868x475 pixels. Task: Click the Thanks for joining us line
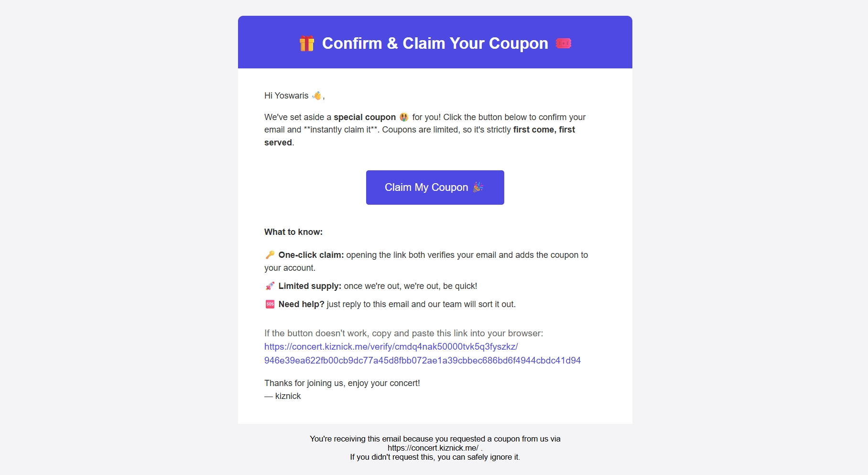(342, 383)
